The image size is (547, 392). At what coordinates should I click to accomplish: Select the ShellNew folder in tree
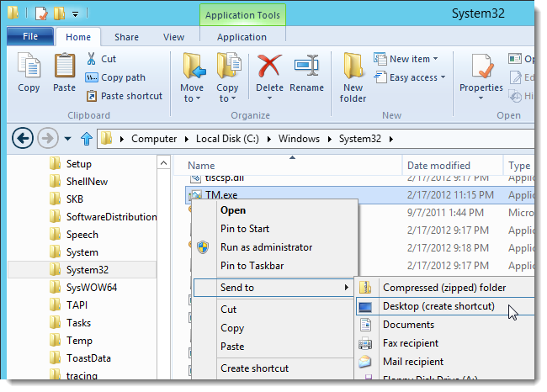coord(88,182)
